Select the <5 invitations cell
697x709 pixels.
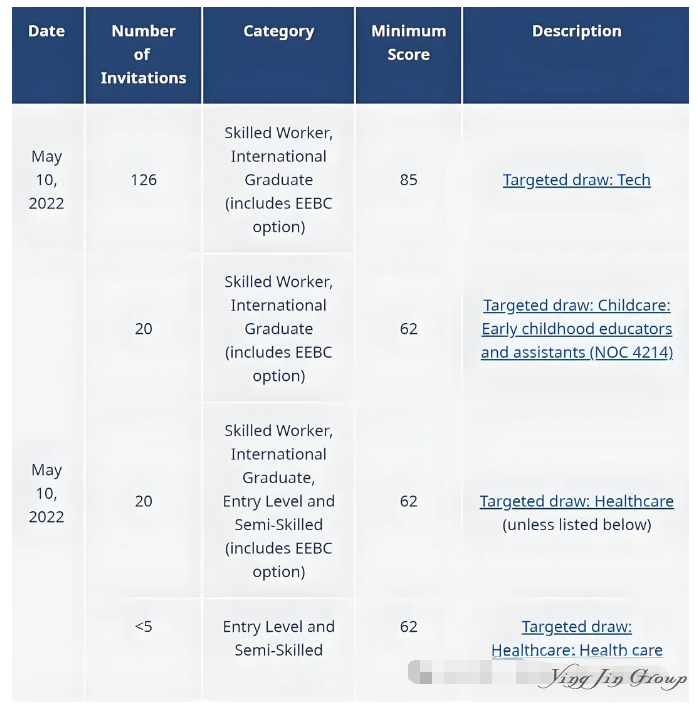(x=143, y=627)
